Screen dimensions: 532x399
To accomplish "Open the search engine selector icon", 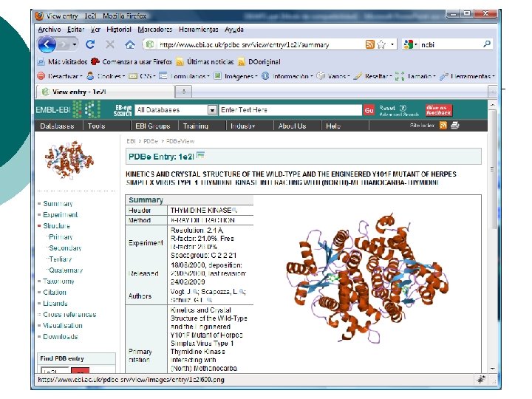I will coord(409,44).
